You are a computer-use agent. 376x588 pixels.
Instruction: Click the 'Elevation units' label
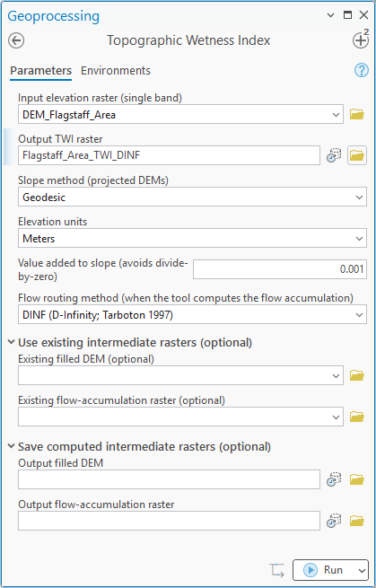52,222
